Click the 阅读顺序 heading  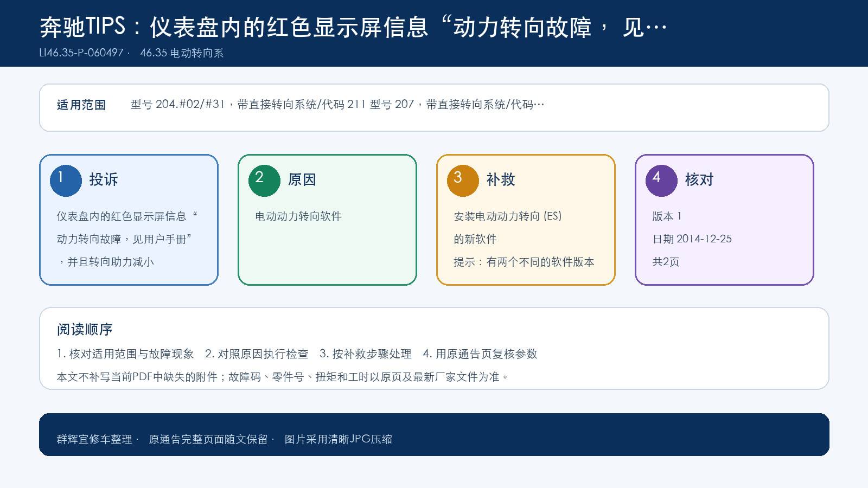(85, 330)
